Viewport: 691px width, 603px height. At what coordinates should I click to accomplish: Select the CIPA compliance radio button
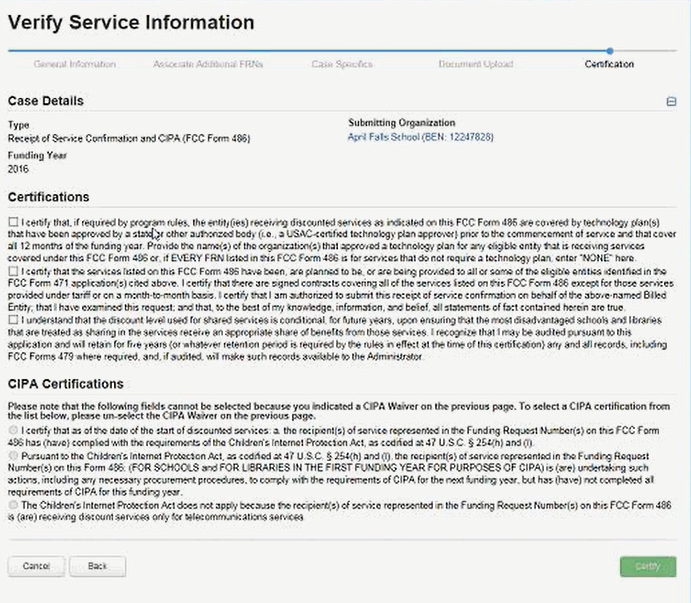pyautogui.click(x=13, y=429)
